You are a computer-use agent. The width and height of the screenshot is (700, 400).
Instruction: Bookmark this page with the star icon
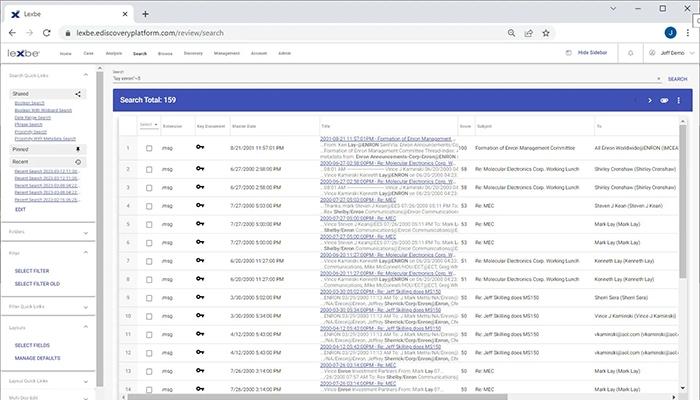[x=546, y=33]
